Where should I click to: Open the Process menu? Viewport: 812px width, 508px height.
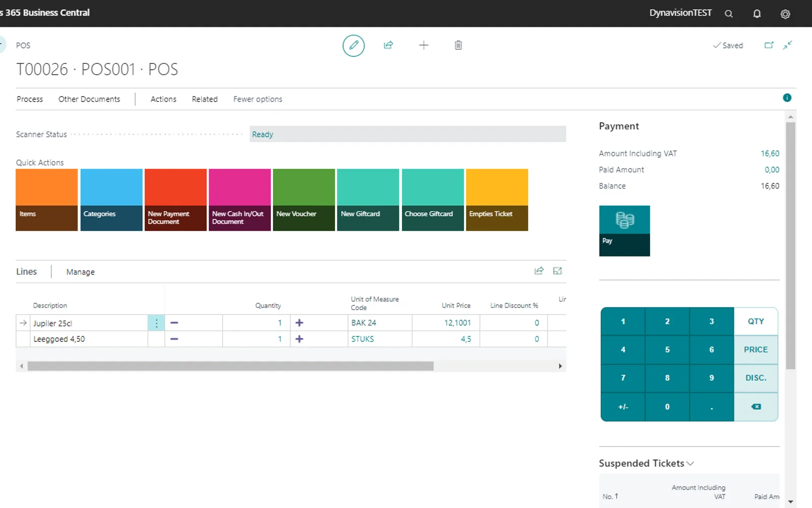[30, 99]
